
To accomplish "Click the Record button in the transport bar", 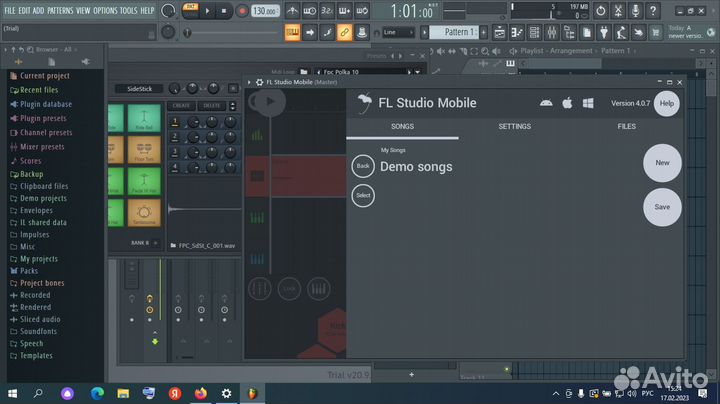I will click(242, 11).
